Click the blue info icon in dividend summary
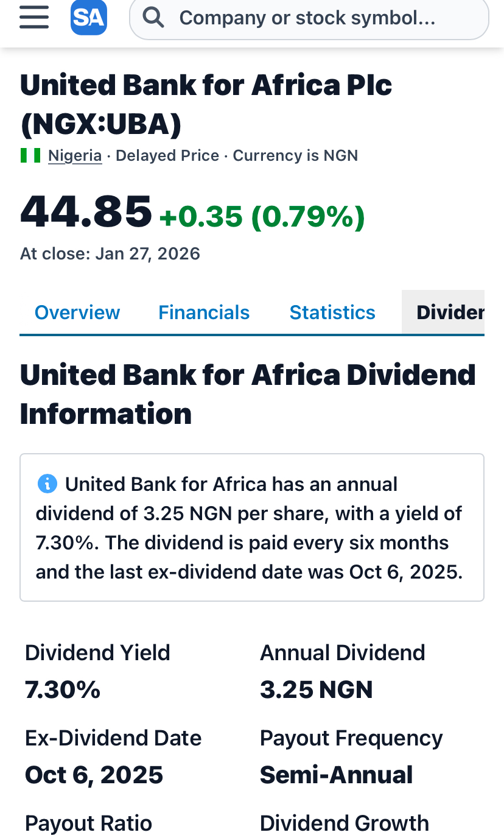Image resolution: width=504 pixels, height=835 pixels. 47,484
